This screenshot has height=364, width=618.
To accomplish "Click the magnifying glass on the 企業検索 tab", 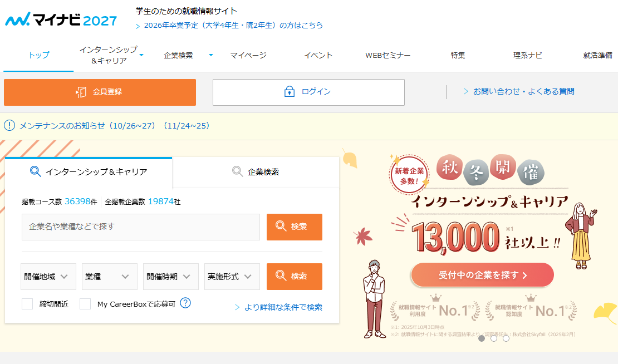I will coord(237,172).
